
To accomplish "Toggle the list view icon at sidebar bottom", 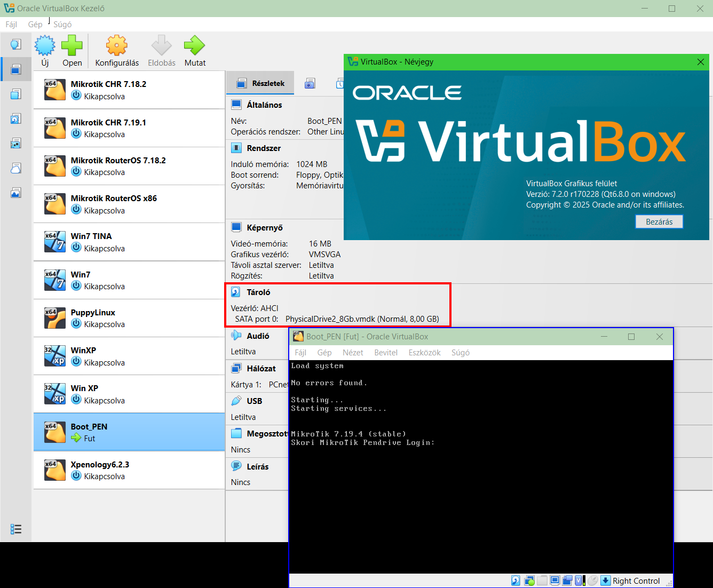I will tap(16, 529).
